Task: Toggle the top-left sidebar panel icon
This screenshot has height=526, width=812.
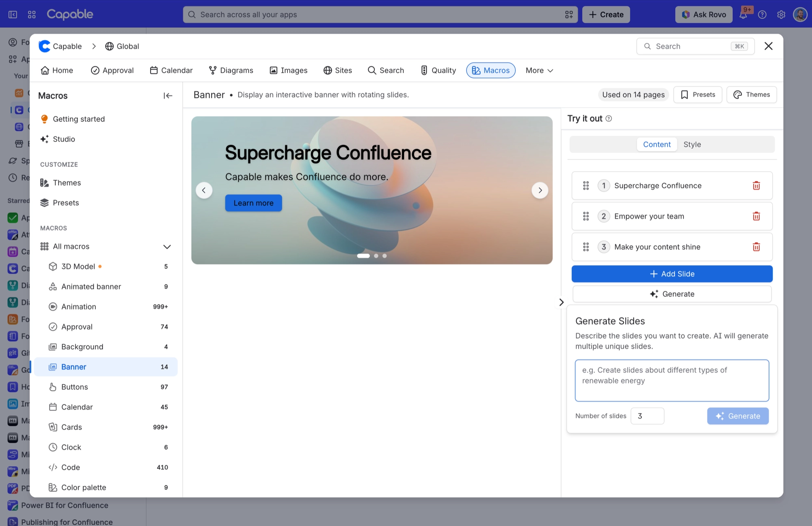Action: click(13, 15)
